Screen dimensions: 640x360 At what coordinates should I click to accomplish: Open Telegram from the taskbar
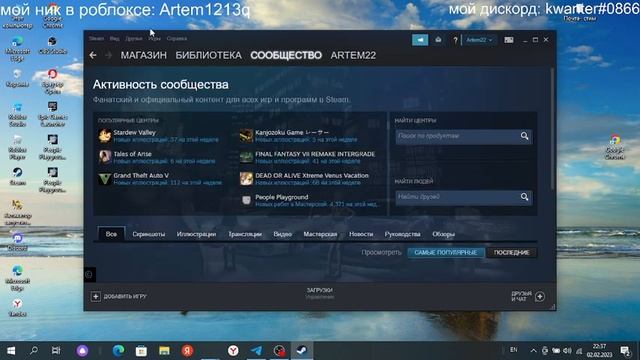pos(256,350)
